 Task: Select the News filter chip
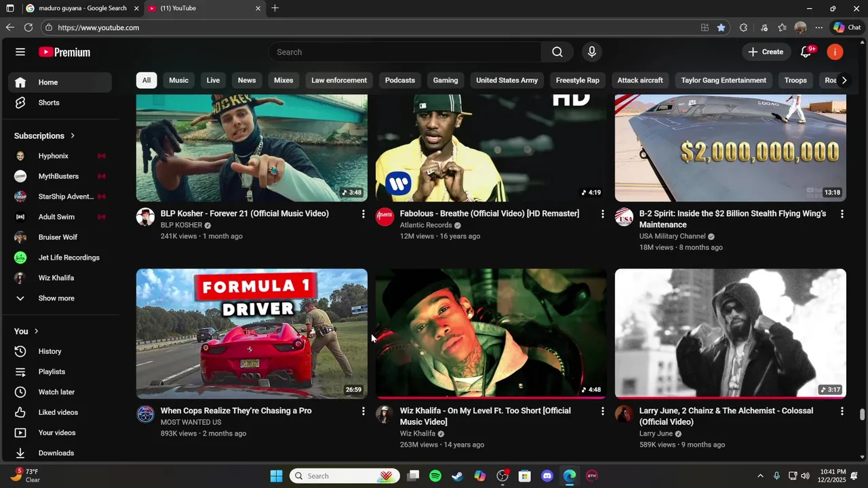[247, 81]
